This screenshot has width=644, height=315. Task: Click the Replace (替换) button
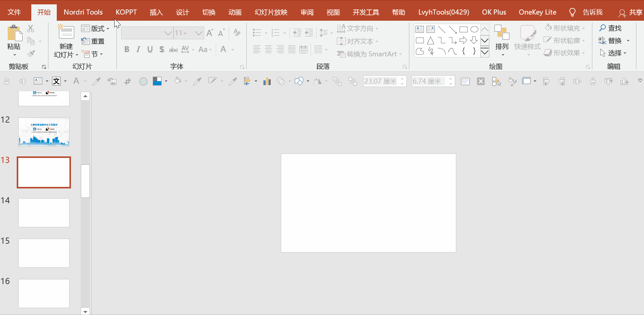click(x=611, y=41)
